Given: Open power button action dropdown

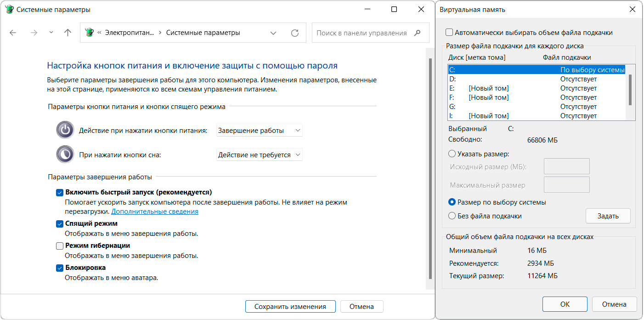Looking at the screenshot, I should 259,131.
